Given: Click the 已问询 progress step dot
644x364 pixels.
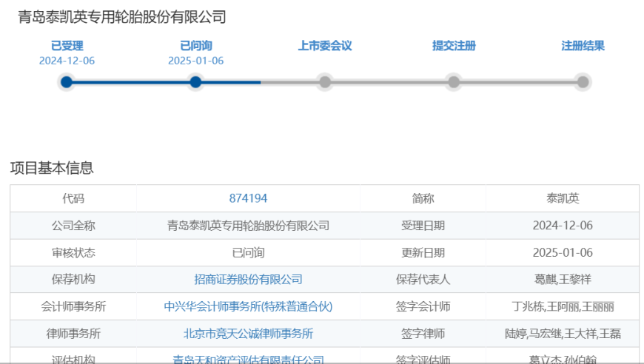Looking at the screenshot, I should click(195, 82).
